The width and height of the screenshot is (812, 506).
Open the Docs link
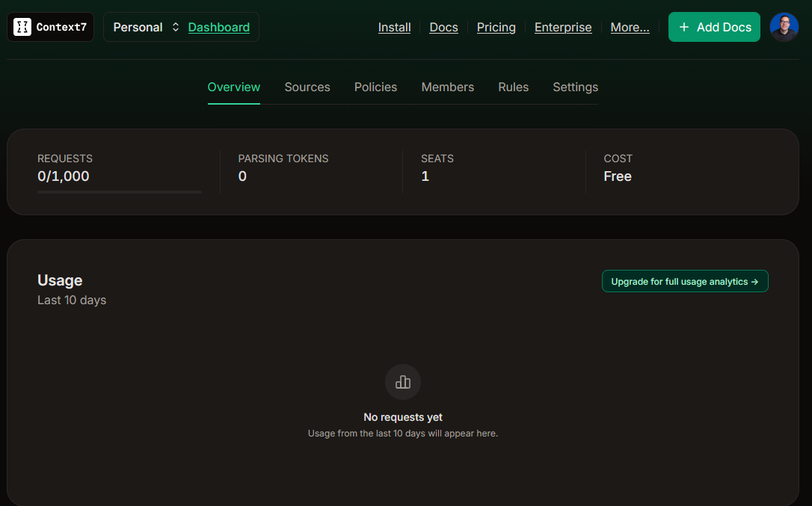click(444, 27)
